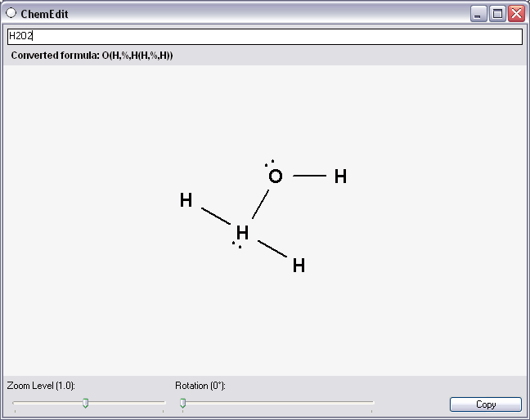530x420 pixels.
Task: Click the Converted formula text
Action: click(92, 56)
